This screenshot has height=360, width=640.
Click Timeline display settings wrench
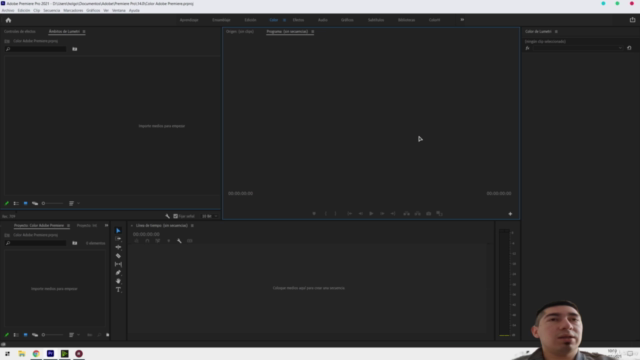[179, 241]
